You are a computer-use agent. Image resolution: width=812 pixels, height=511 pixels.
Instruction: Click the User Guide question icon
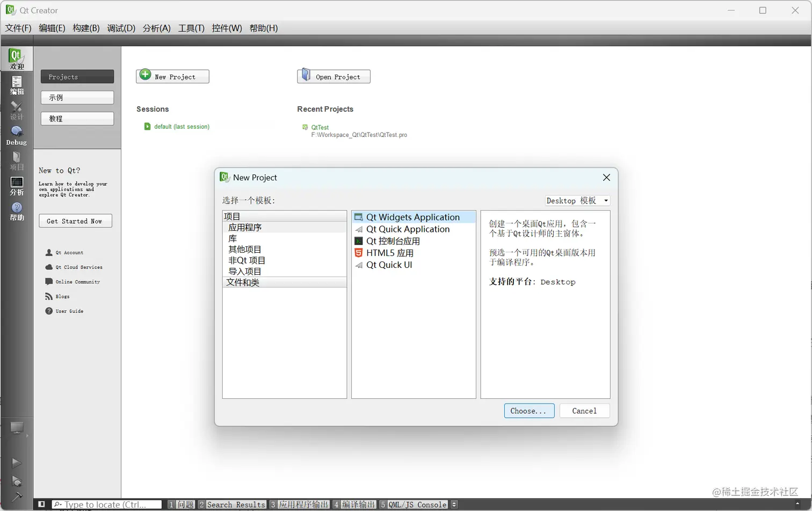click(49, 311)
